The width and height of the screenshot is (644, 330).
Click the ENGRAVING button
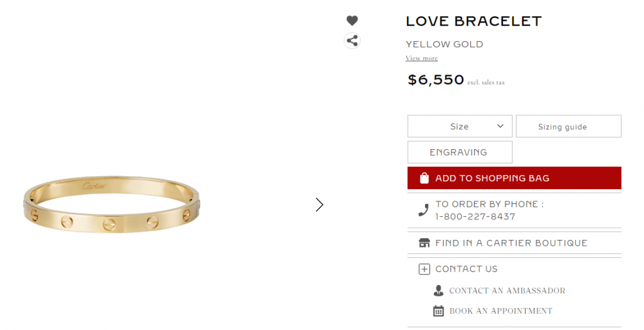[459, 152]
